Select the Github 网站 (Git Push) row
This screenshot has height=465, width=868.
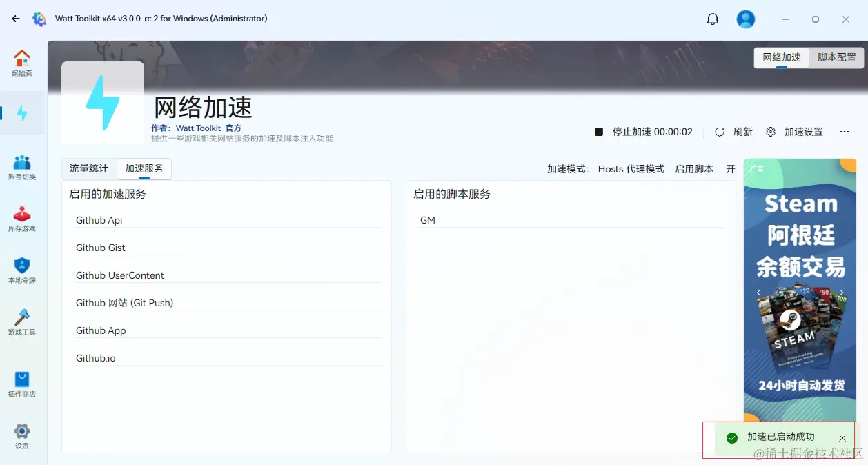[x=228, y=303]
